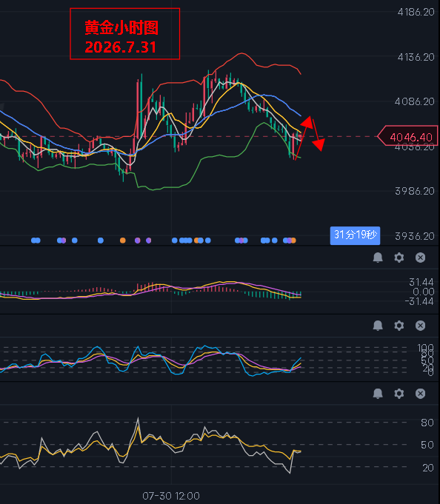Open gear settings for KDJ panel scaled 0-100
The image size is (440, 504).
(399, 326)
